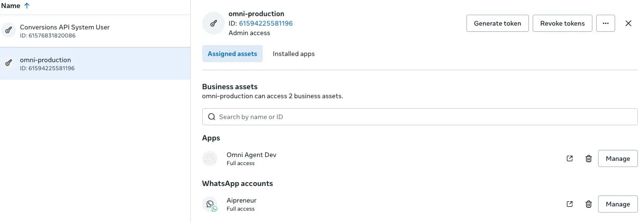Generate a token for omni-production
644x223 pixels.
(498, 23)
